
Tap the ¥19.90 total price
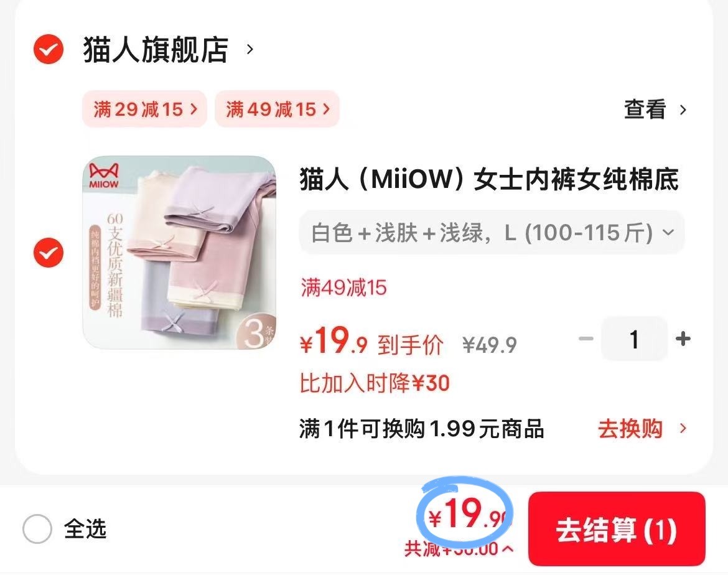point(467,515)
